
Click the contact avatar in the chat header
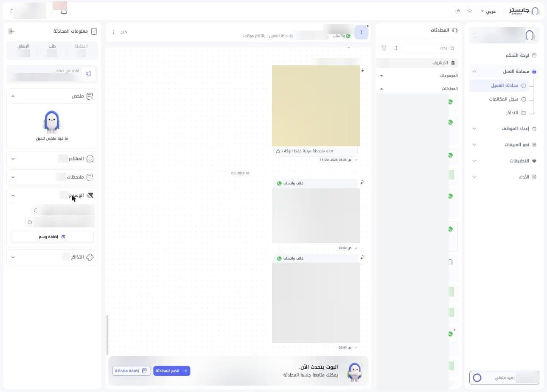click(361, 32)
